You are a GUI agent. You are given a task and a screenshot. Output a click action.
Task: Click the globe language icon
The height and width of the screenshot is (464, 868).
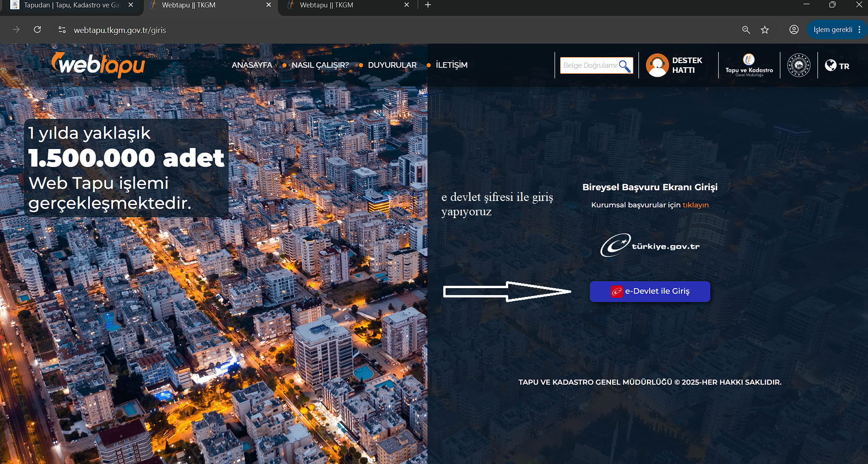pos(830,65)
